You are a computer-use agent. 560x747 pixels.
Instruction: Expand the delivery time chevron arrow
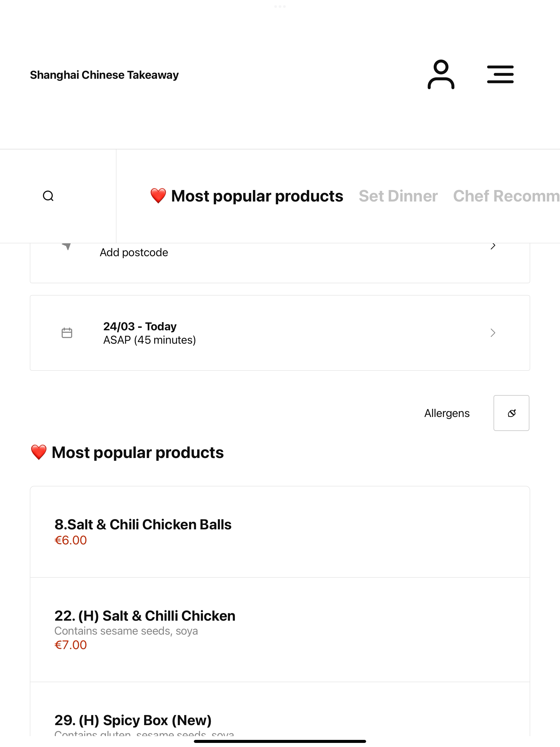click(x=493, y=333)
